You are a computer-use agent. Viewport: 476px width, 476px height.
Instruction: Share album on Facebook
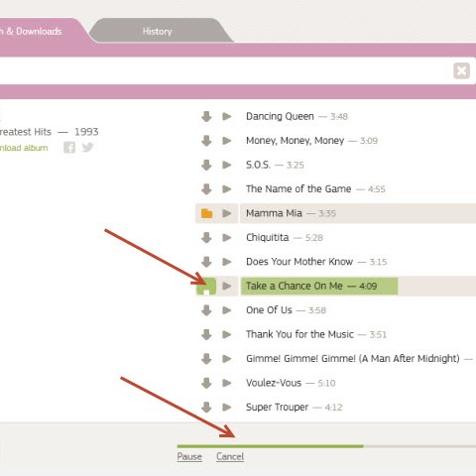click(69, 148)
